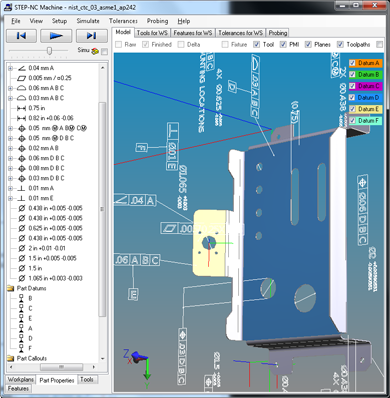390x398 pixels.
Task: Switch to Tools for WS tab
Action: pyautogui.click(x=152, y=33)
